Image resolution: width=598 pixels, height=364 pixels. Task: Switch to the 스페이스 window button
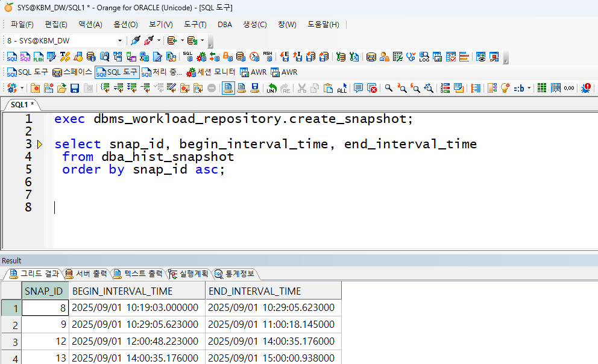pos(72,72)
